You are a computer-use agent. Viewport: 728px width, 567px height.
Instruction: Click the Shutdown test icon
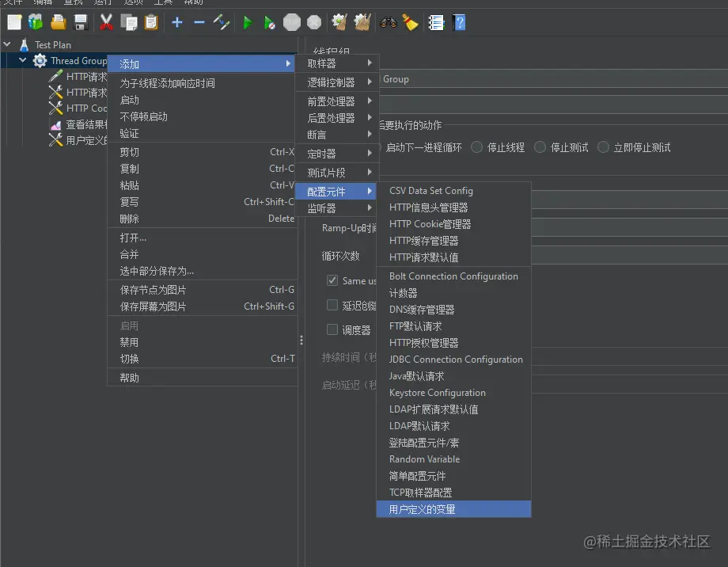pos(314,22)
